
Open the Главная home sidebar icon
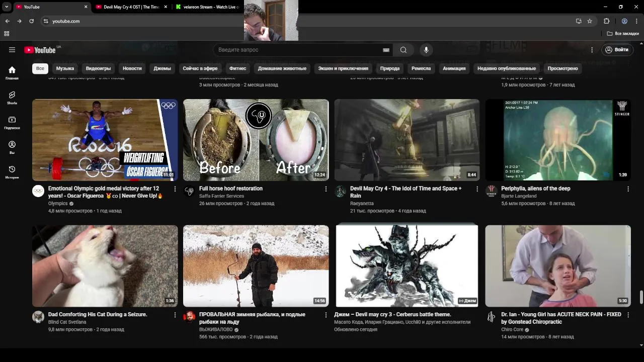click(12, 73)
